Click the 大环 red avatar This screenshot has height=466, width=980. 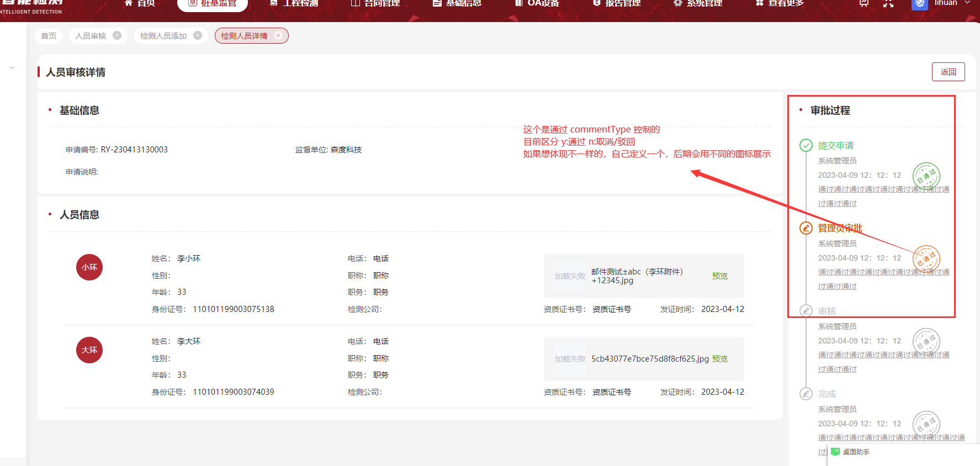[x=89, y=350]
